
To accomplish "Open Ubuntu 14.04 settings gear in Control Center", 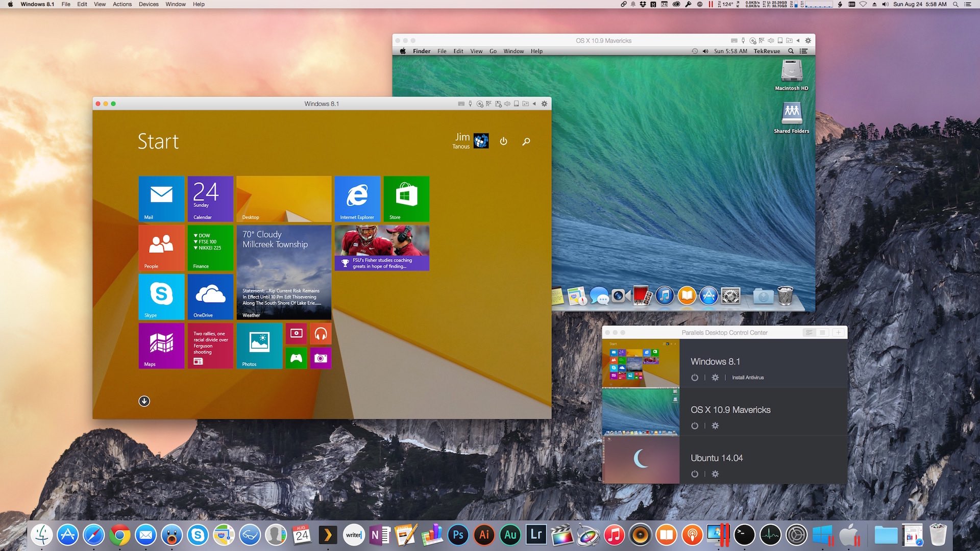I will [x=715, y=474].
